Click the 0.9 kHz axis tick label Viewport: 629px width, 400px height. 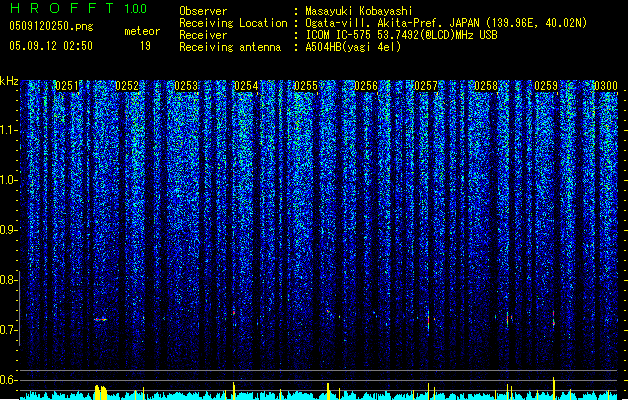(9, 230)
